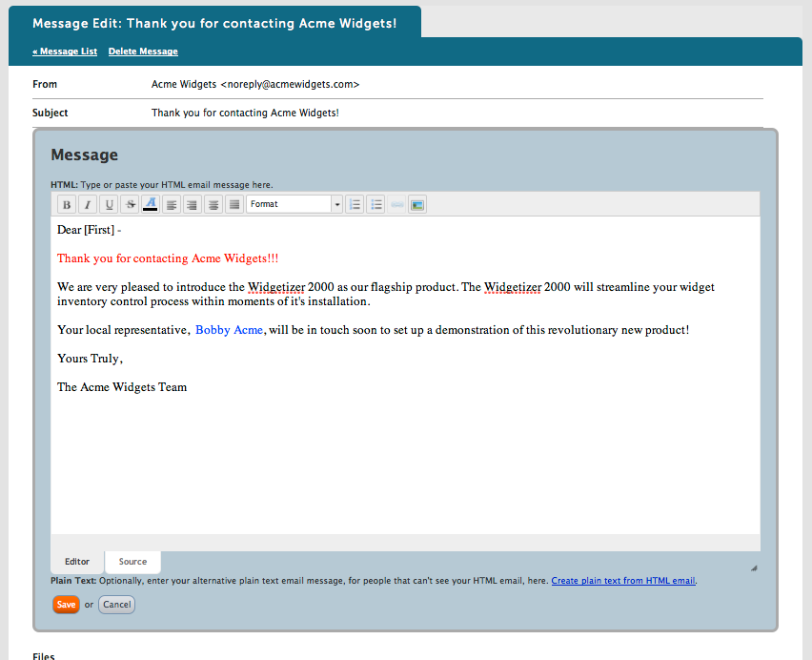Click the editor resize handle

pyautogui.click(x=754, y=568)
